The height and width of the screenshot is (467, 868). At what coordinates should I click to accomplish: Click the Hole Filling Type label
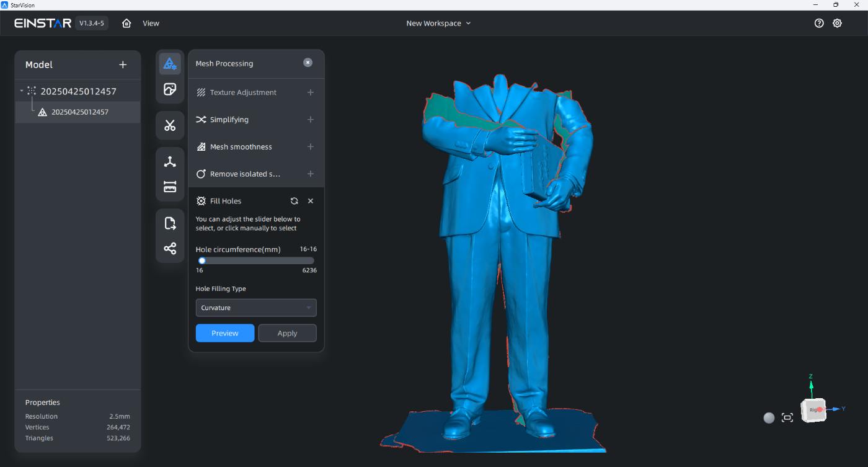[x=221, y=289]
